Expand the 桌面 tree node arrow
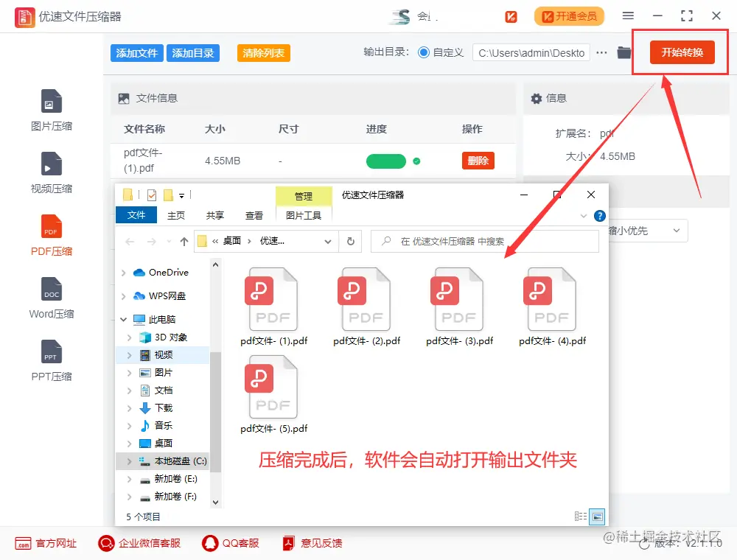The image size is (737, 560). coord(129,444)
